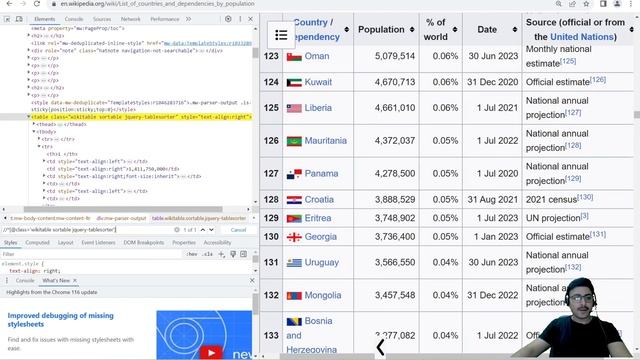Image resolution: width=640 pixels, height=360 pixels.
Task: Click the Styles filter input
Action: 92,254
